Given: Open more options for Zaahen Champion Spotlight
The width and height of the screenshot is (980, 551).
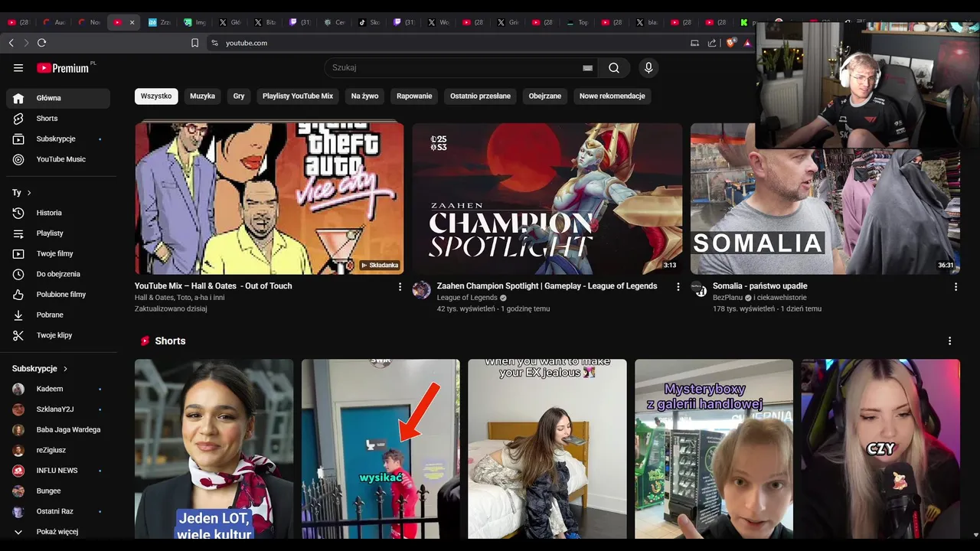Looking at the screenshot, I should point(678,286).
